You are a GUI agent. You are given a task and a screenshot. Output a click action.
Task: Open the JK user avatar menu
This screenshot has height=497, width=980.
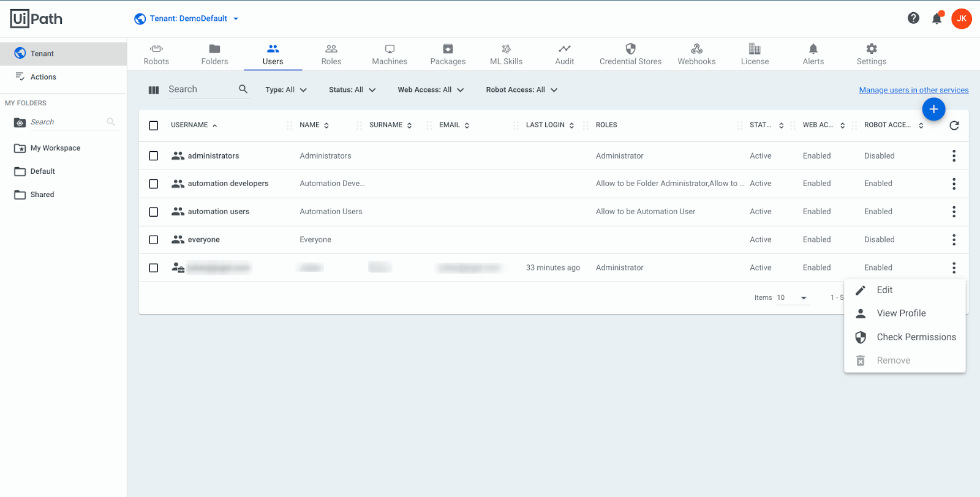962,18
